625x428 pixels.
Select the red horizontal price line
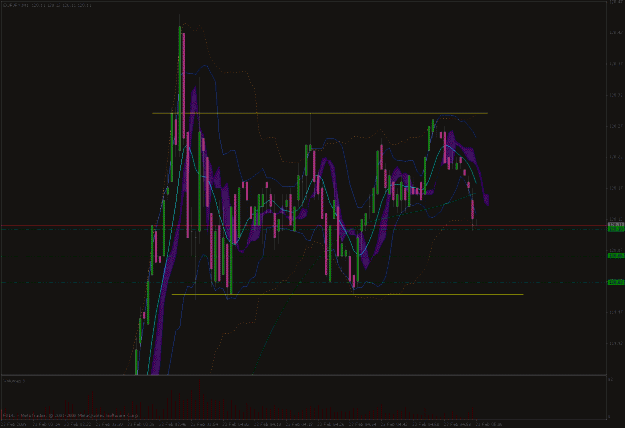(x=303, y=226)
